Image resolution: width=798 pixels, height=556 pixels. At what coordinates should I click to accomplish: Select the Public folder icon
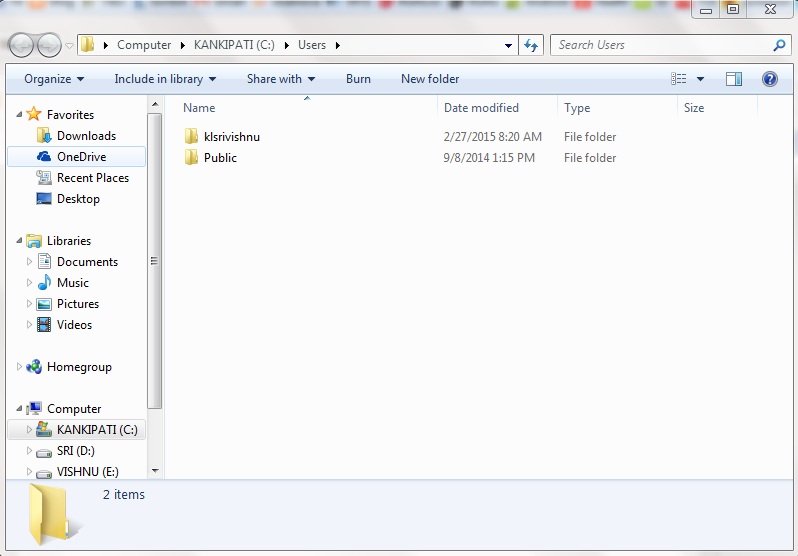coord(191,157)
